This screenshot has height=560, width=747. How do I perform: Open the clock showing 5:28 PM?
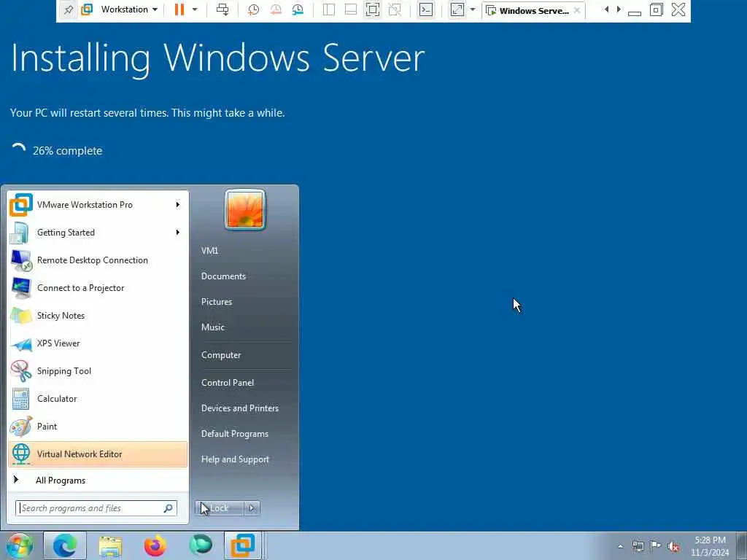(x=710, y=546)
